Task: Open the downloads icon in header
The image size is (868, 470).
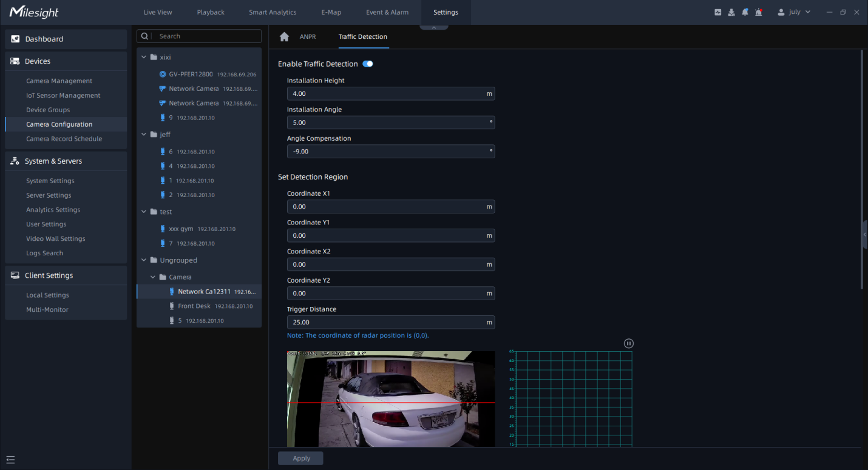Action: (731, 12)
